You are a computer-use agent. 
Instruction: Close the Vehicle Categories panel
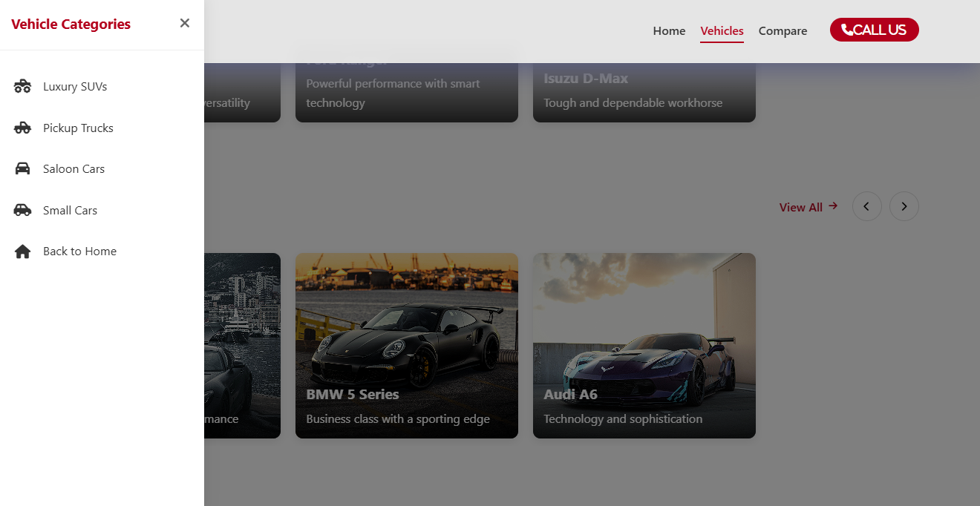click(185, 23)
